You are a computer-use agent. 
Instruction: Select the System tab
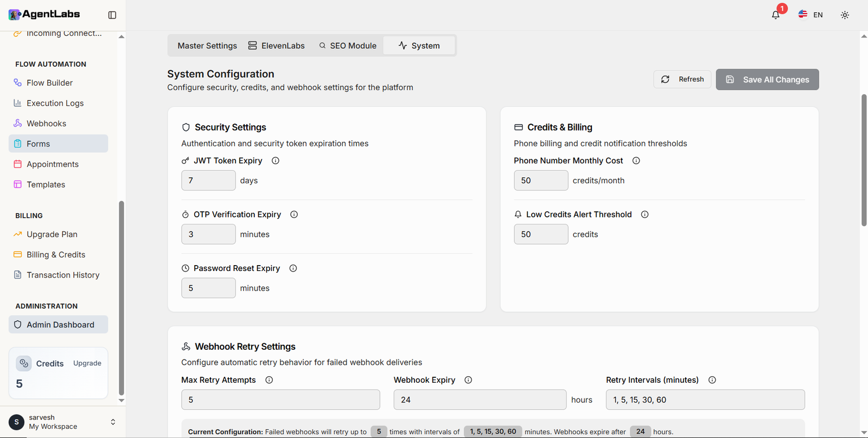[x=419, y=46]
